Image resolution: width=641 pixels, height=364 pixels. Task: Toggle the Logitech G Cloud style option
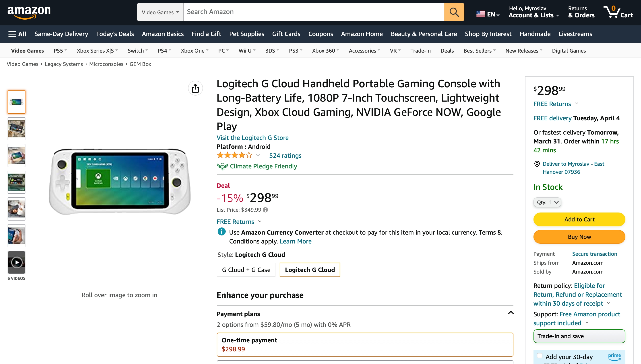click(310, 270)
